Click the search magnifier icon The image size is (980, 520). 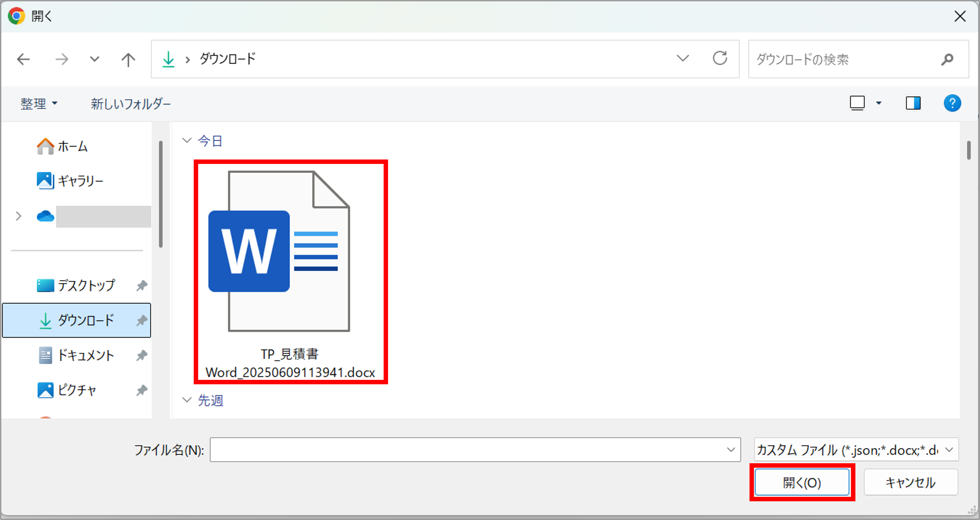[947, 59]
